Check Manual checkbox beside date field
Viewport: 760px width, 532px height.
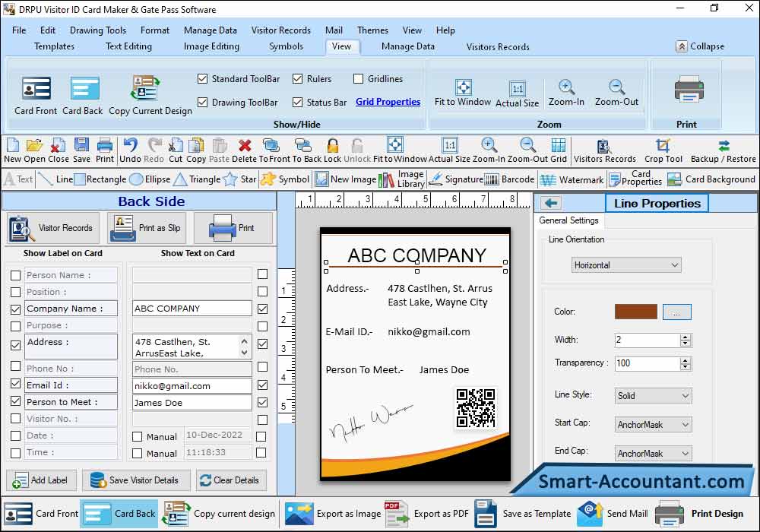[x=137, y=436]
